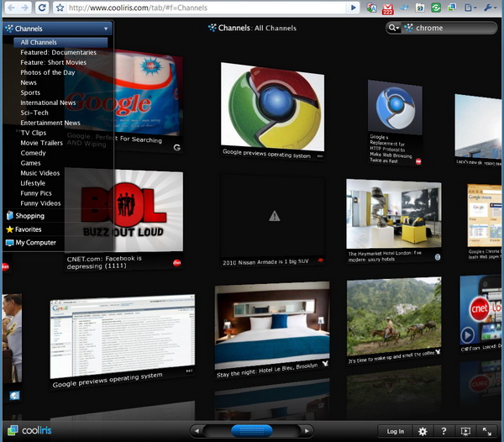Open the browser page menu icon
504x442 pixels.
[x=470, y=8]
